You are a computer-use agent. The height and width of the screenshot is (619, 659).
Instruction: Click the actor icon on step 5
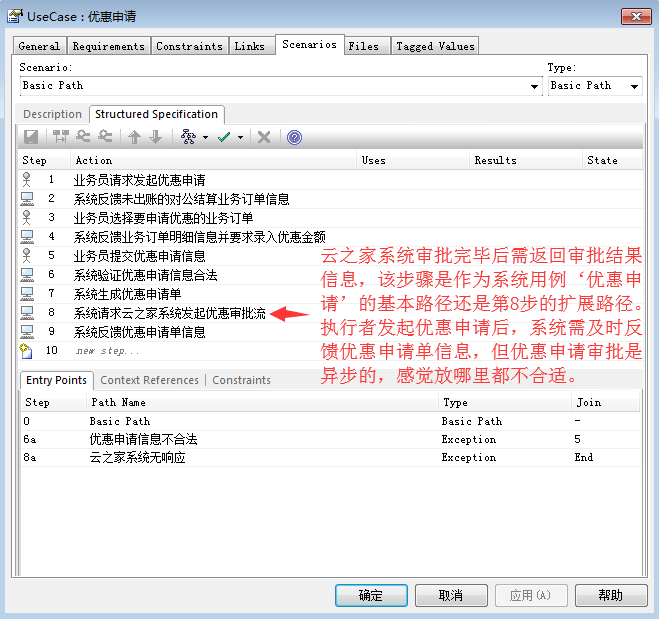(x=26, y=256)
